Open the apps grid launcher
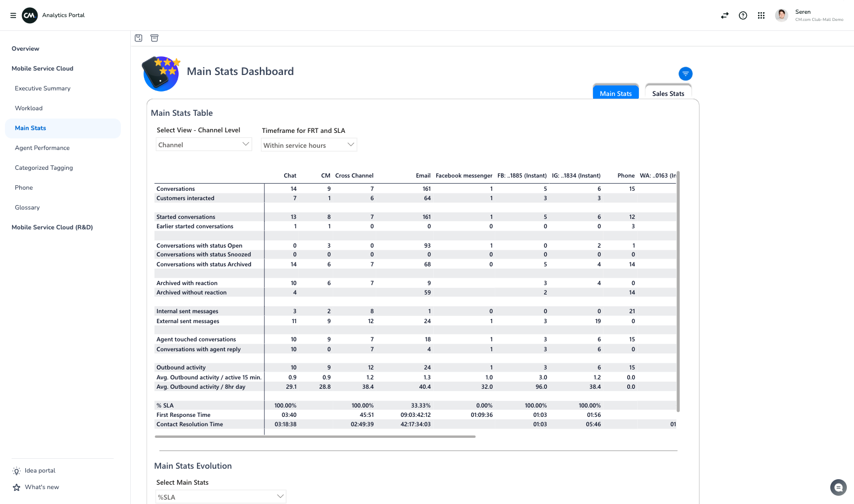Viewport: 854px width, 504px height. [761, 15]
